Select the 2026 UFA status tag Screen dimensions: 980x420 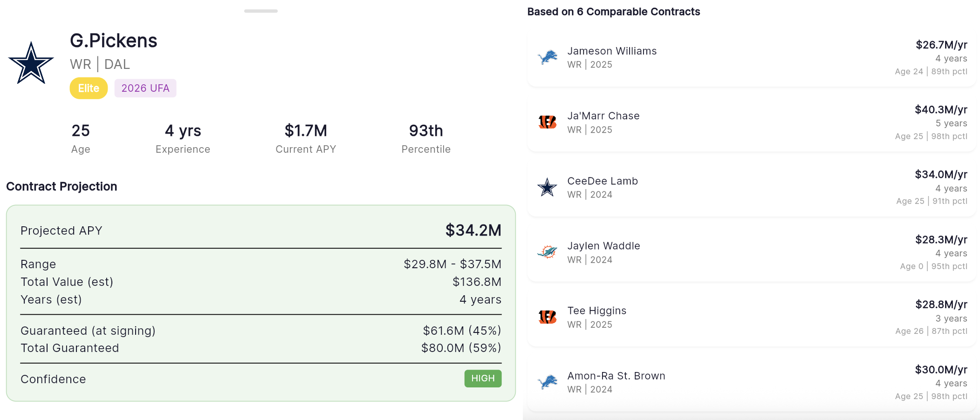coord(145,88)
